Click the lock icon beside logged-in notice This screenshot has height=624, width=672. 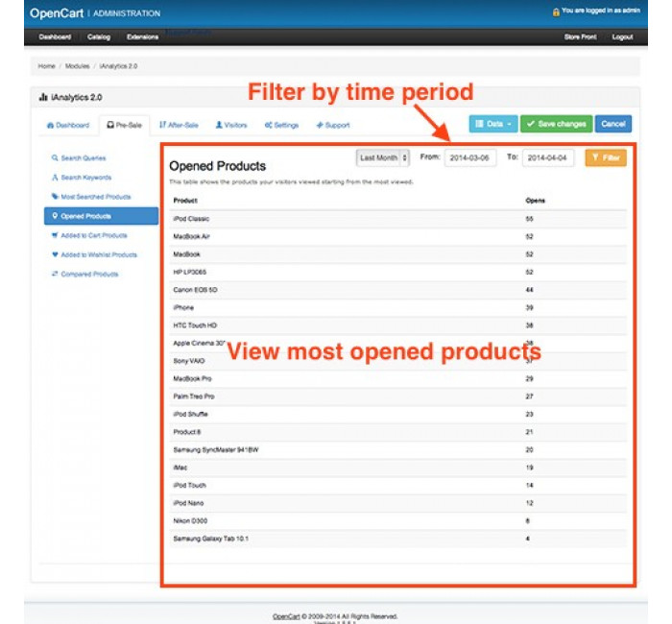click(556, 12)
